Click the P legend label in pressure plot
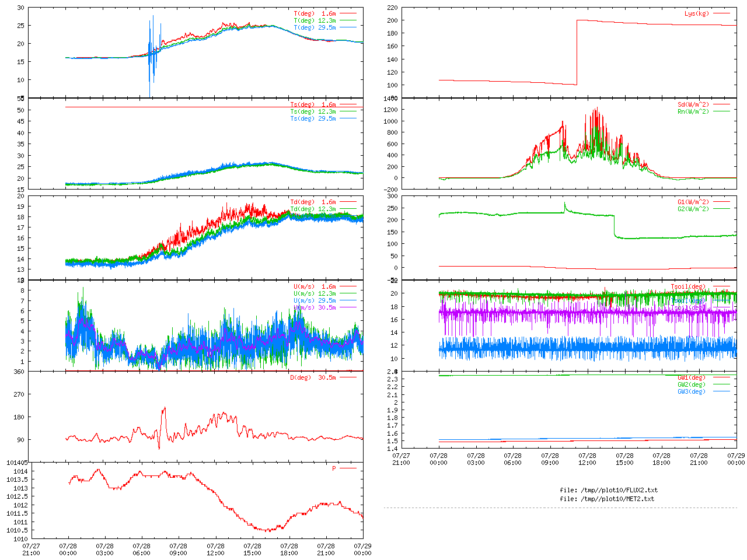This screenshot has width=747, height=560. pos(334,468)
